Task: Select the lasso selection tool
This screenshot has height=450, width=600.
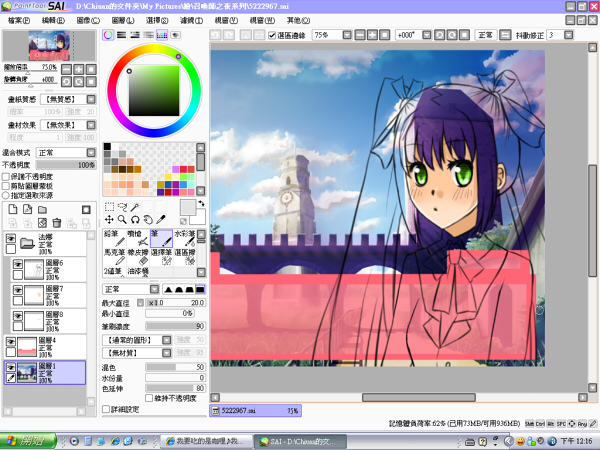Action: tap(122, 207)
